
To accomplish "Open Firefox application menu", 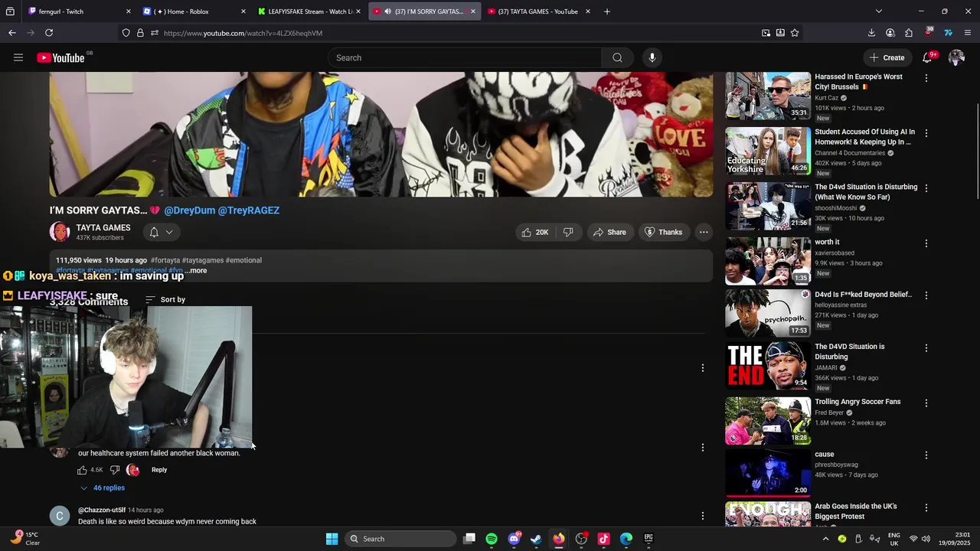I will coord(968,33).
